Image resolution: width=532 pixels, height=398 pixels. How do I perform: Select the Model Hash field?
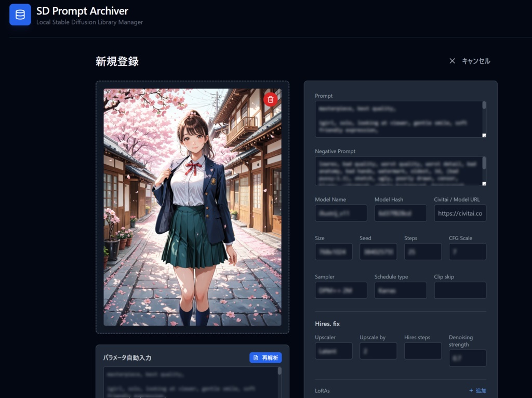401,213
